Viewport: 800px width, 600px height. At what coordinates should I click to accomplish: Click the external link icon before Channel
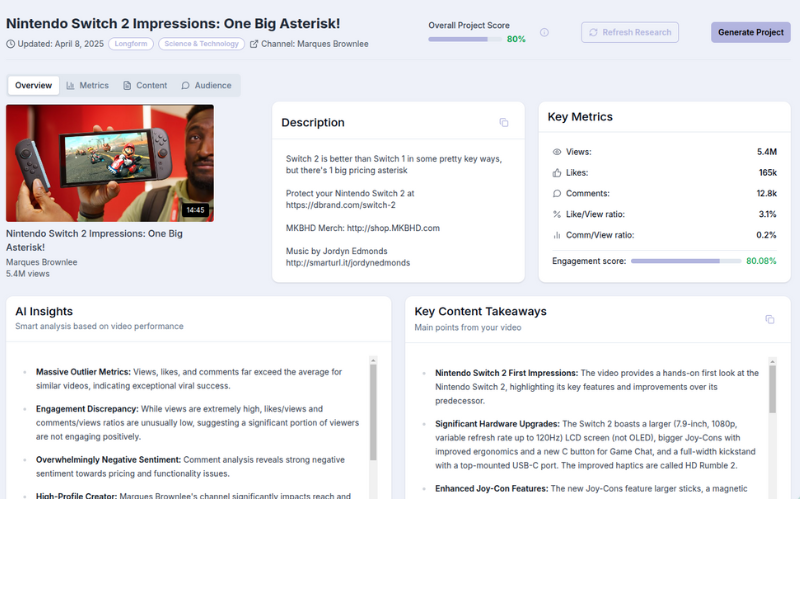click(254, 44)
